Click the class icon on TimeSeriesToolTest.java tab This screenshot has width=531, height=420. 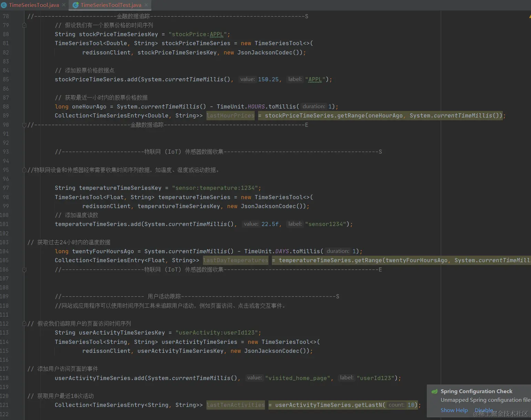coord(75,5)
